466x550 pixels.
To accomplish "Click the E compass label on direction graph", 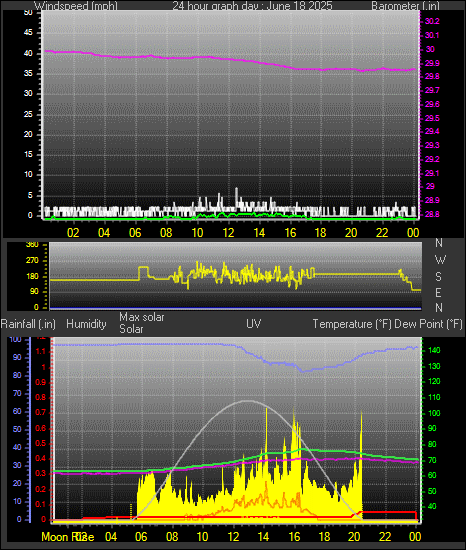I will click(x=438, y=293).
